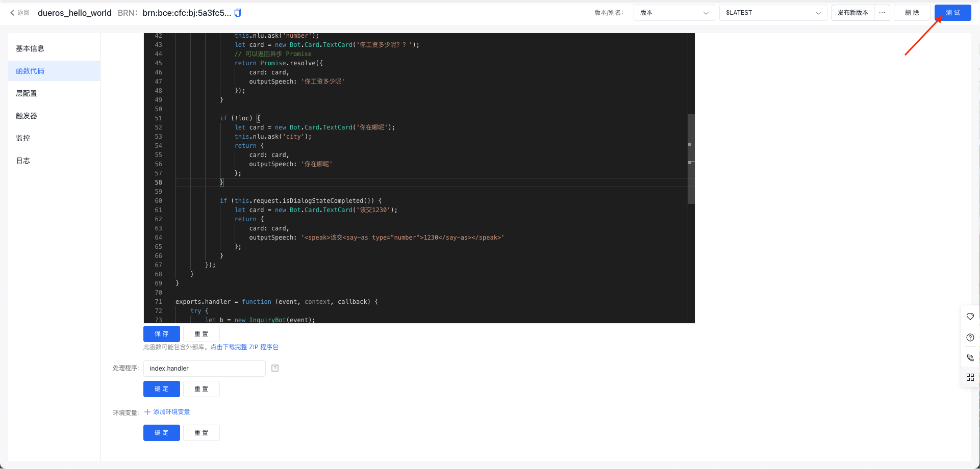Click the heart favorite icon
Image resolution: width=980 pixels, height=469 pixels.
tap(970, 317)
